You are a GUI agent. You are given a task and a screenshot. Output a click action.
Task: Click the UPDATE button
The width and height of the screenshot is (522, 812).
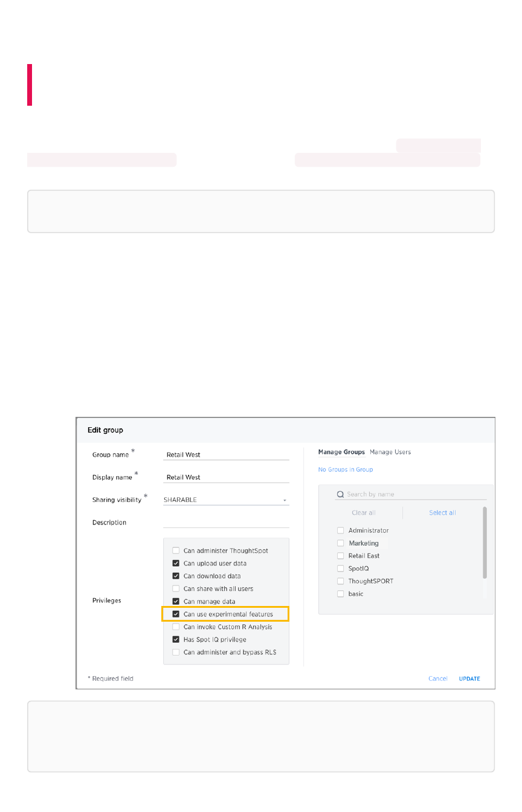469,678
